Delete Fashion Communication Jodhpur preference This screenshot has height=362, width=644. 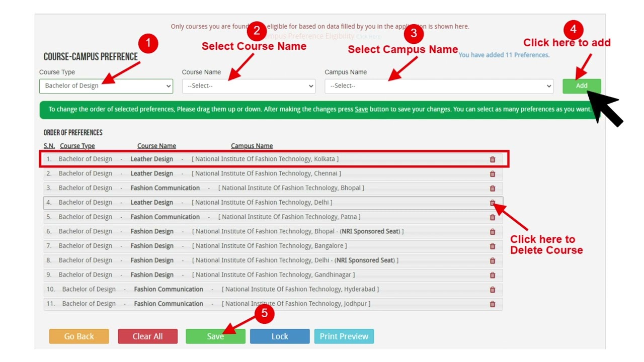click(493, 304)
